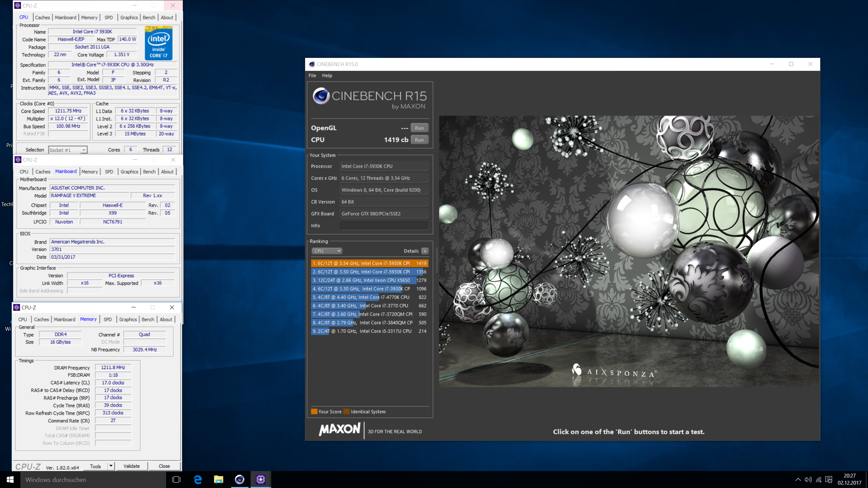Viewport: 868px width, 488px height.
Task: Open Task View in the taskbar
Action: pyautogui.click(x=176, y=480)
